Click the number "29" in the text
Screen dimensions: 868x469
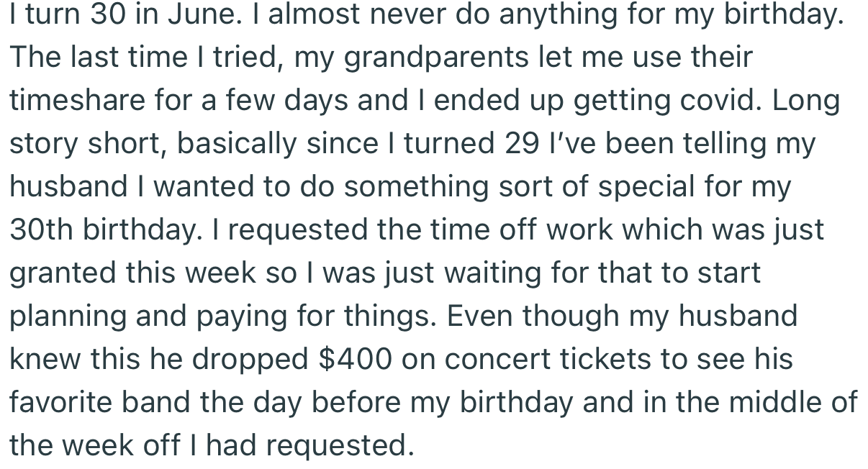pos(523,144)
